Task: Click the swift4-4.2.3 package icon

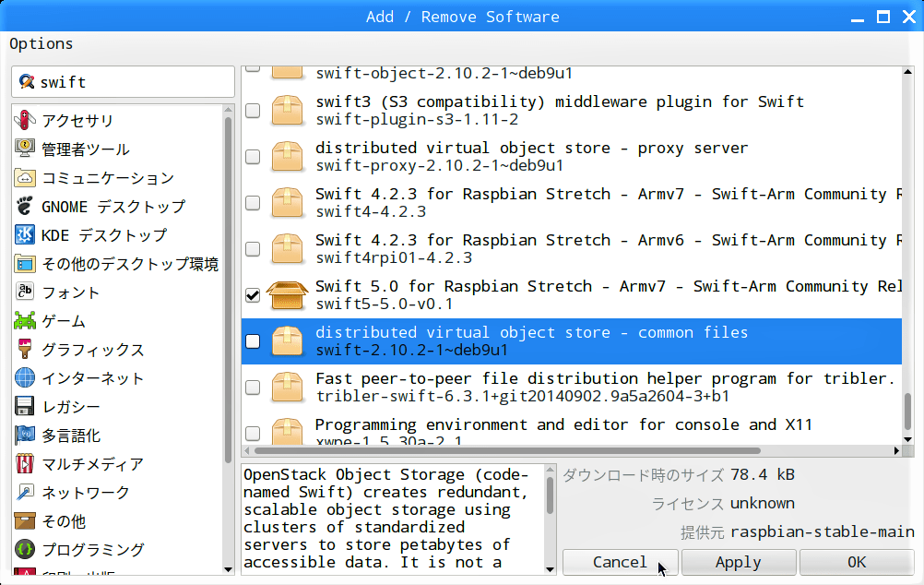Action: pos(287,202)
